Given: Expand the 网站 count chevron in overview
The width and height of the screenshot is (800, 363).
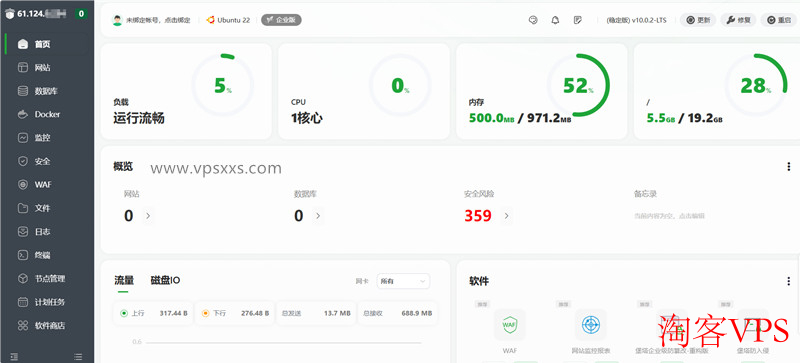Looking at the screenshot, I should 148,216.
